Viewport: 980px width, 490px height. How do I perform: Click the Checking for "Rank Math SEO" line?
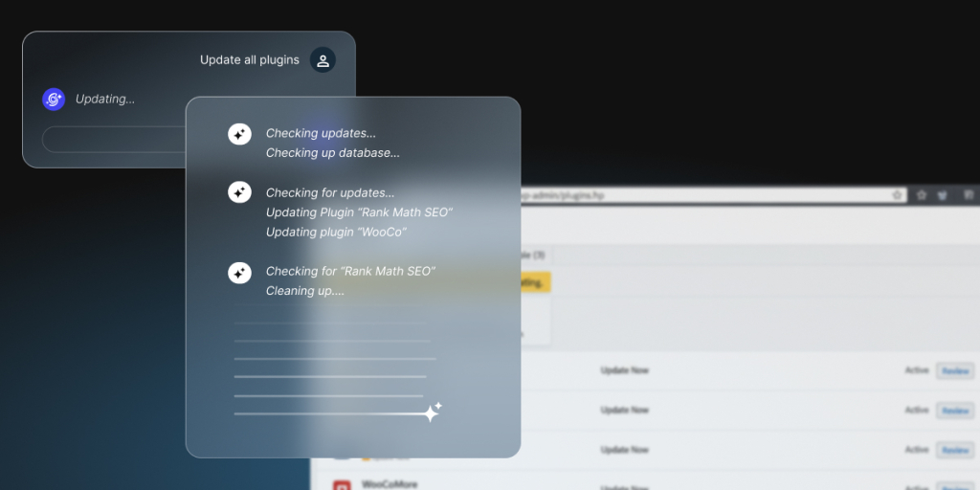pyautogui.click(x=350, y=271)
